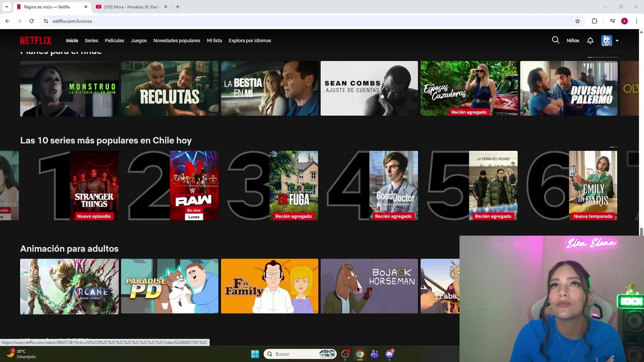Open the Chrome profile avatar
The width and height of the screenshot is (644, 362).
point(624,21)
